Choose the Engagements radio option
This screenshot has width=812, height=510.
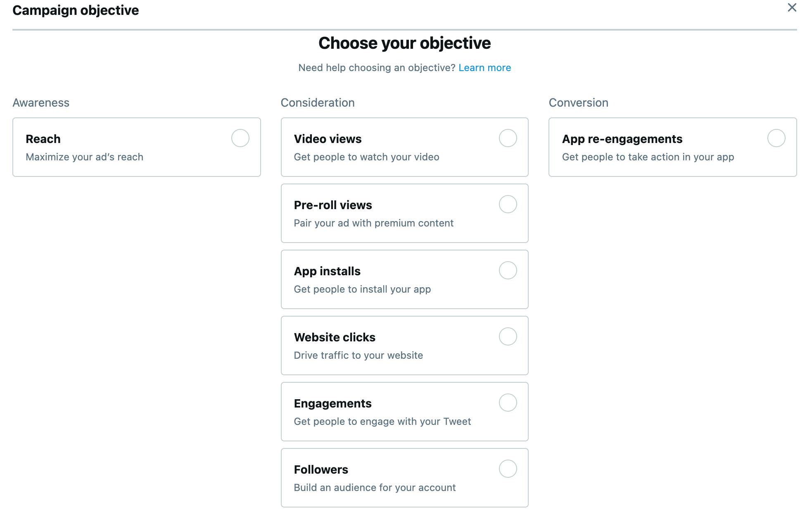508,403
